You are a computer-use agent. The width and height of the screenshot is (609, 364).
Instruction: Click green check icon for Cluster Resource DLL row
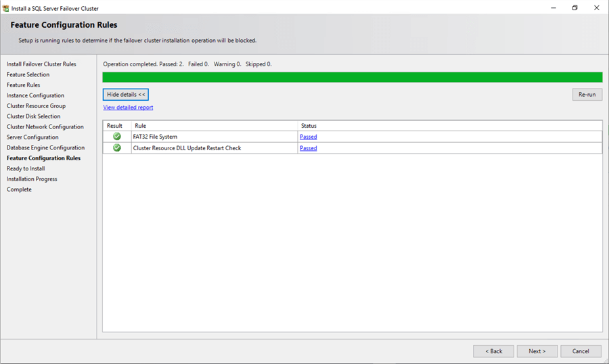click(117, 147)
